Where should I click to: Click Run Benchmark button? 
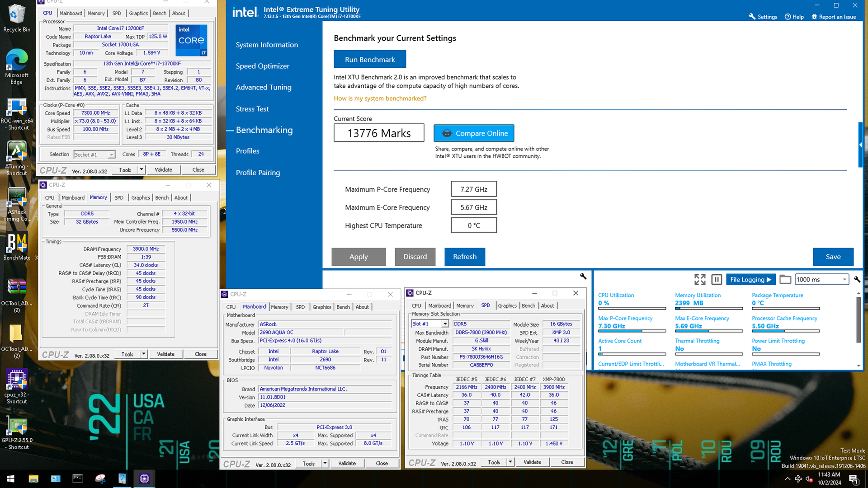tap(370, 60)
